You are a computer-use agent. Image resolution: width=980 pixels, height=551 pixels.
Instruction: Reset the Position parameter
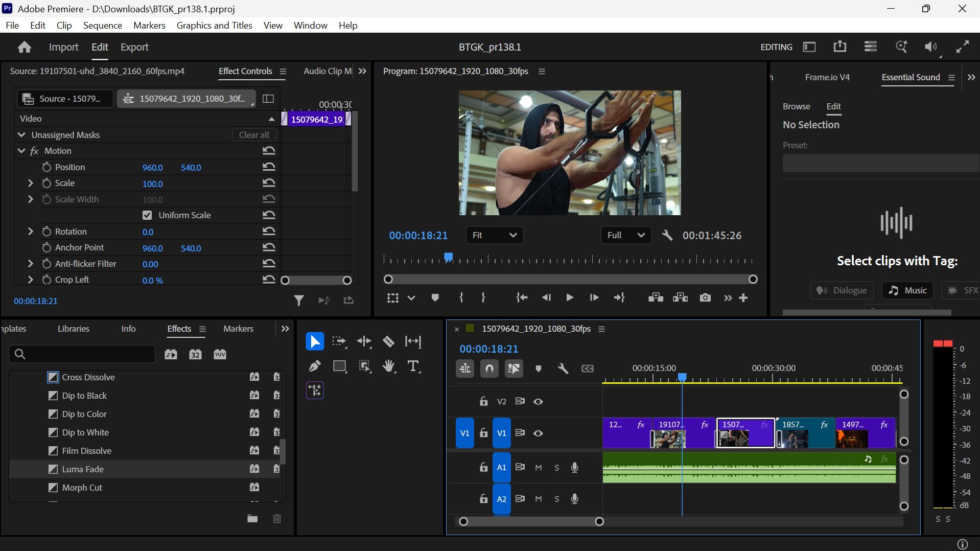(x=269, y=167)
